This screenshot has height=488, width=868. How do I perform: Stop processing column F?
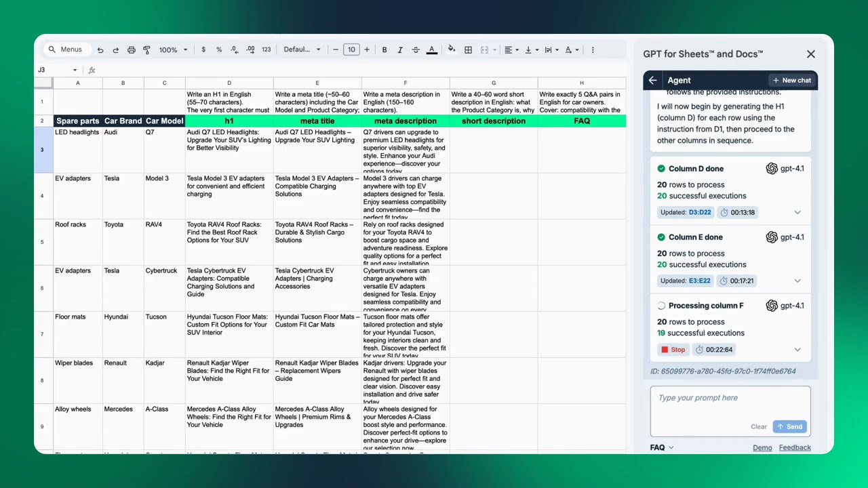673,350
